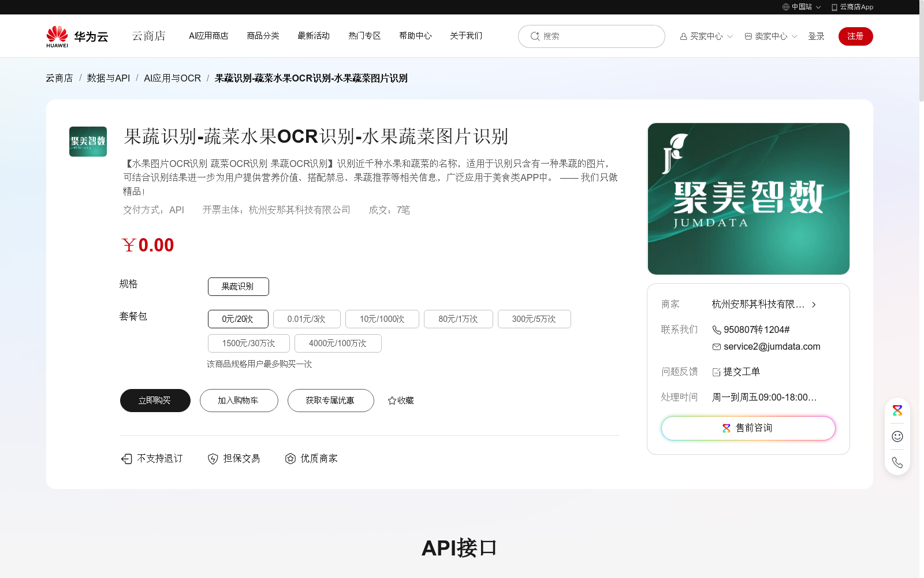Select the 4000元/100万次 package

[x=338, y=343]
